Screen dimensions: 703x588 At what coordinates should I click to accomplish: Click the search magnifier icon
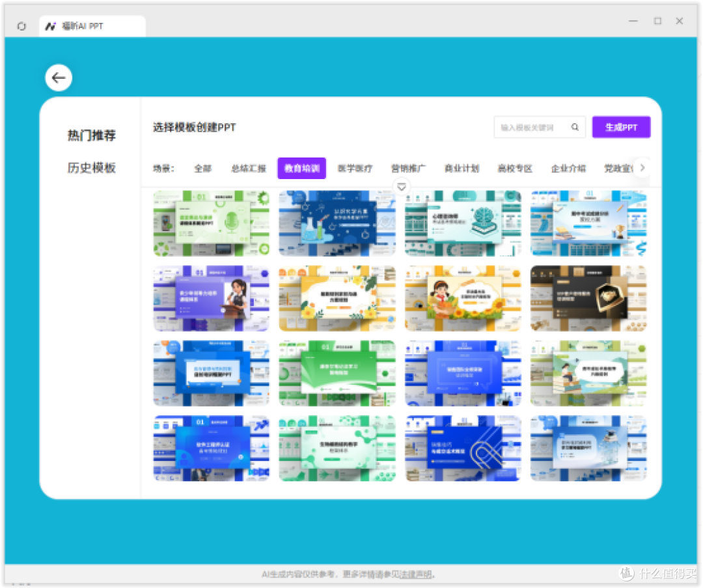tap(575, 128)
